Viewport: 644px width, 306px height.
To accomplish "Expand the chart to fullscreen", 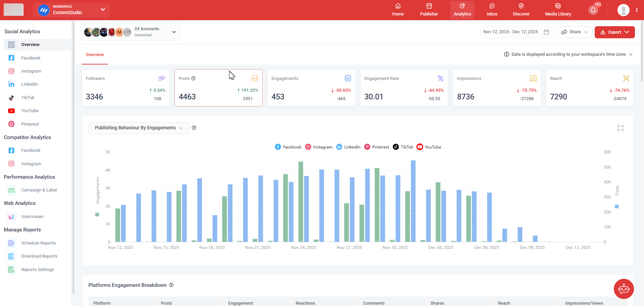I will pyautogui.click(x=621, y=128).
